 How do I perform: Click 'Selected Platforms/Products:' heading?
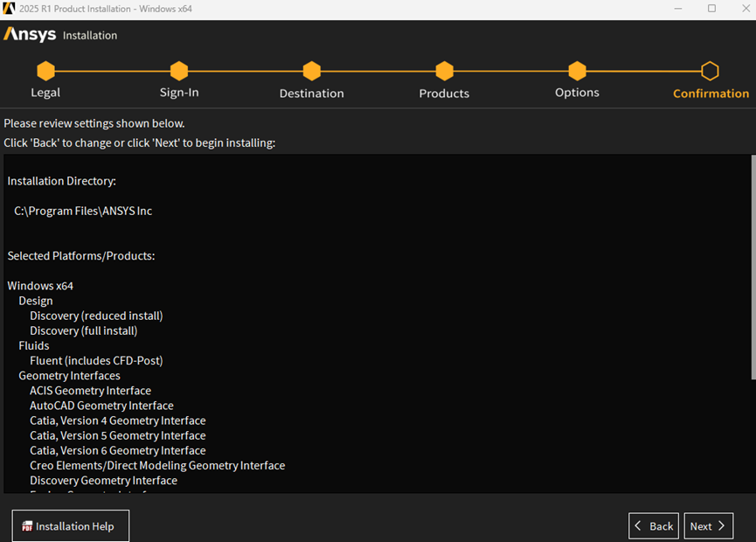[x=81, y=256]
